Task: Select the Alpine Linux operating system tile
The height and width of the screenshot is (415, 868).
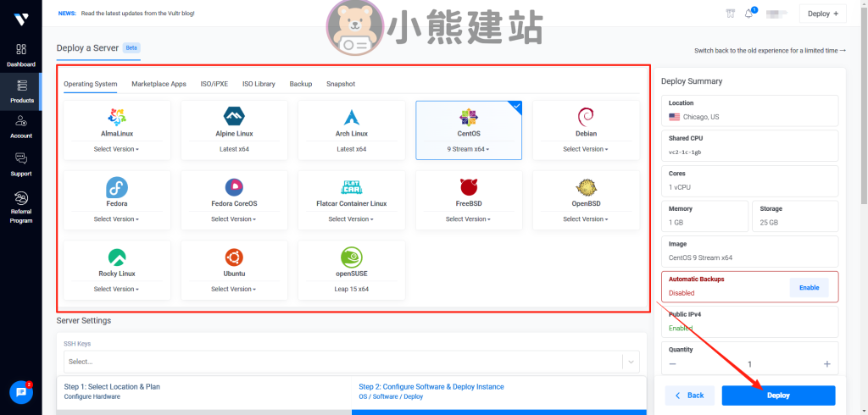Action: (x=234, y=130)
